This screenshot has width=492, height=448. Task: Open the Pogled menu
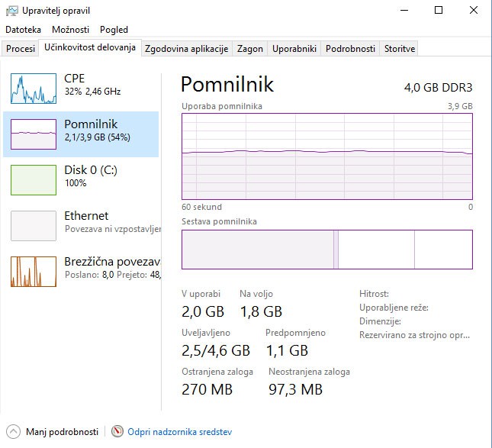click(x=114, y=30)
